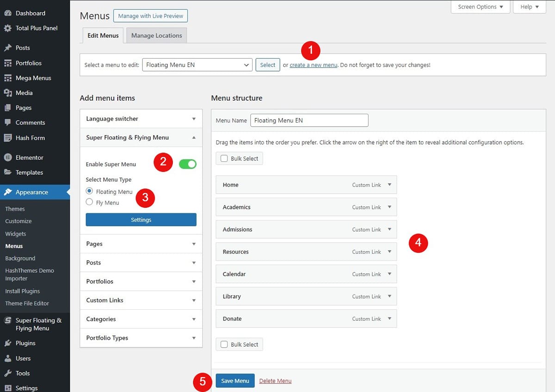The image size is (555, 392).
Task: Click the Templates folder icon
Action: click(8, 172)
